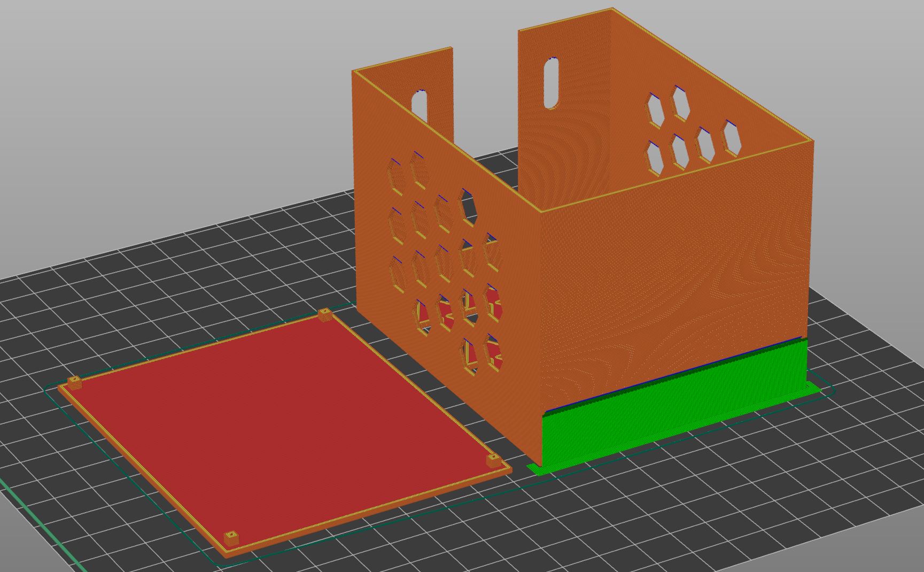Screen dimensions: 924x572
Task: Select the lid's farthest back corner post
Action: click(324, 314)
